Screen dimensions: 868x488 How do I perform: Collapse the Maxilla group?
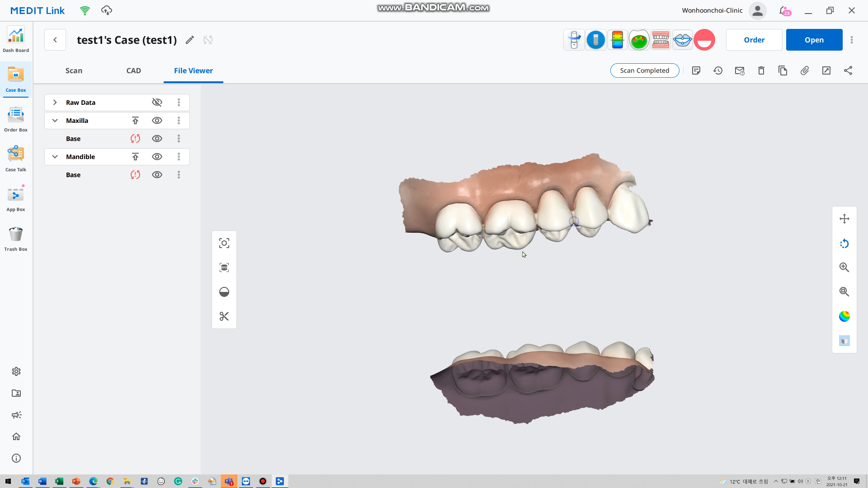click(x=55, y=121)
